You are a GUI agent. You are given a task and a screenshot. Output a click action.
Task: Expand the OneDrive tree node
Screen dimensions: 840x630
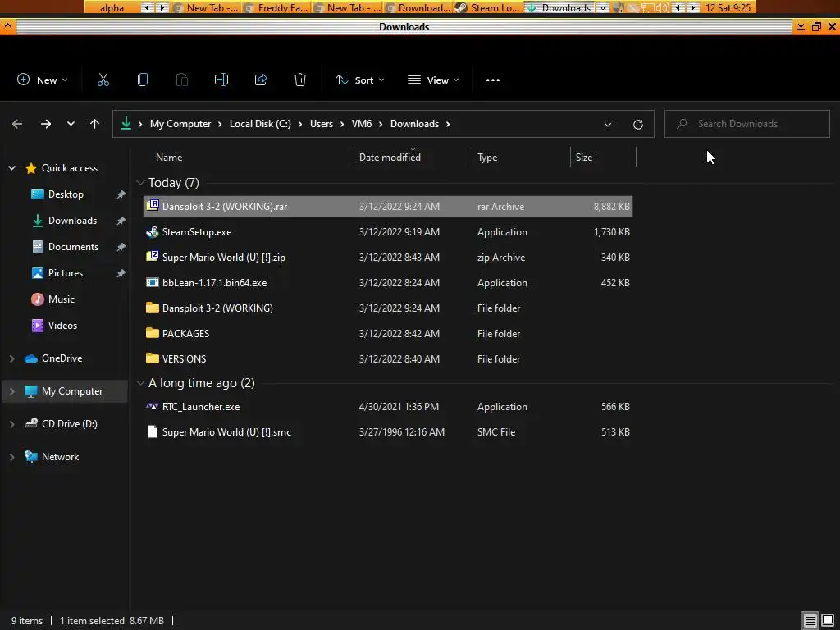point(11,358)
